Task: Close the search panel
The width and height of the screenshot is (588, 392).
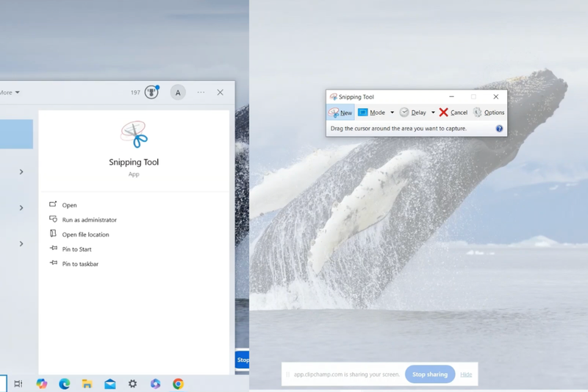Action: pyautogui.click(x=220, y=92)
